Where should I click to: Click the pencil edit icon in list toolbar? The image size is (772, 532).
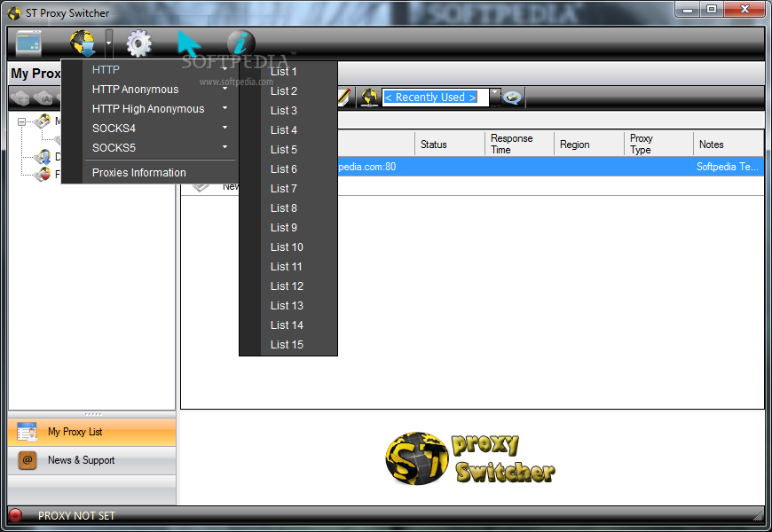344,97
